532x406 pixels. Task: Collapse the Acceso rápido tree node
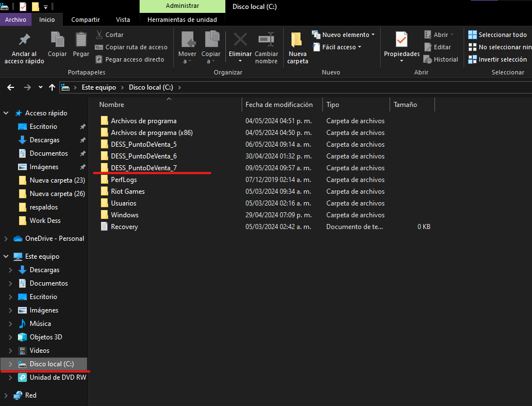pyautogui.click(x=6, y=113)
